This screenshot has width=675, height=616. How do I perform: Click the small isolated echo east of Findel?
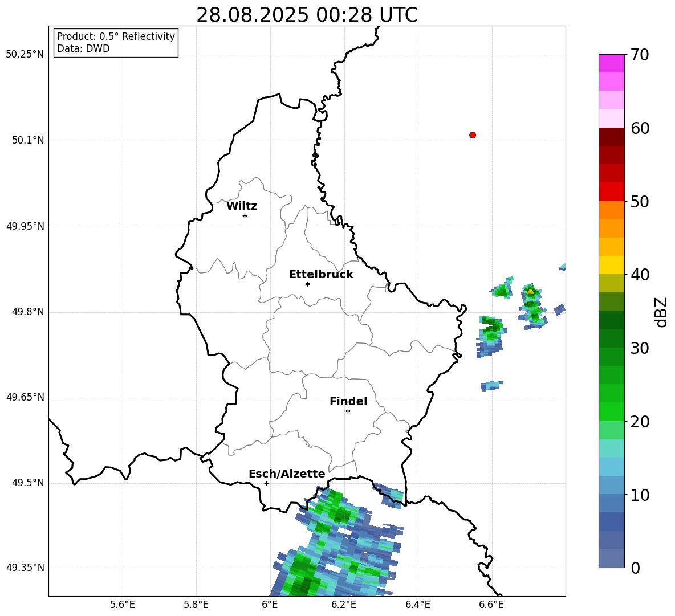click(x=491, y=385)
